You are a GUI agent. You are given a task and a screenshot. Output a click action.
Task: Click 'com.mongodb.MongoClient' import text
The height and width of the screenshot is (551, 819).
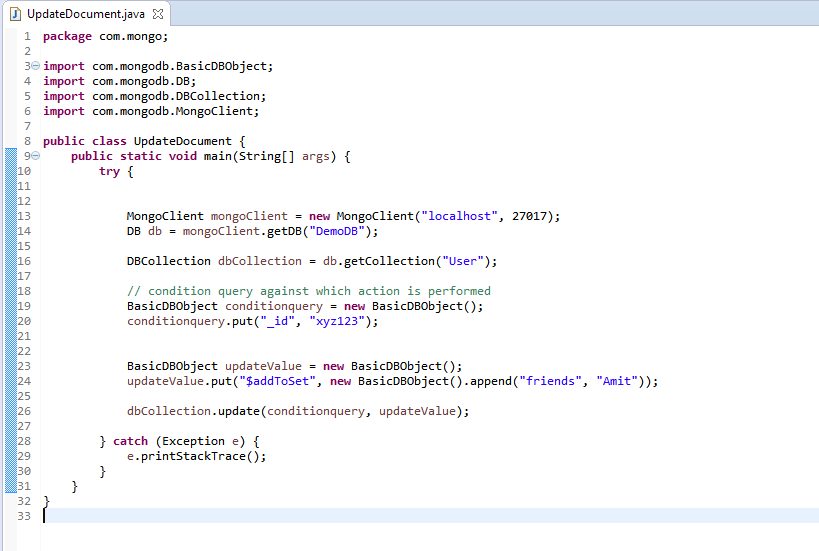point(172,111)
